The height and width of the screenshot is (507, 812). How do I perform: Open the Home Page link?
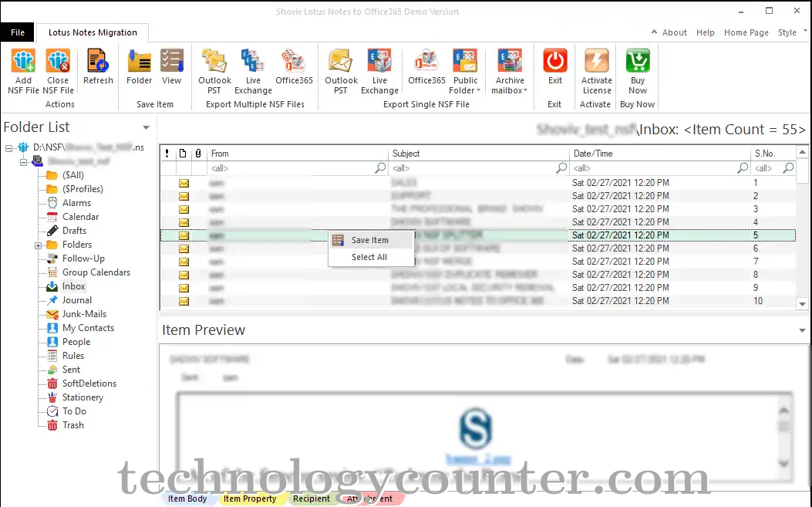point(746,32)
